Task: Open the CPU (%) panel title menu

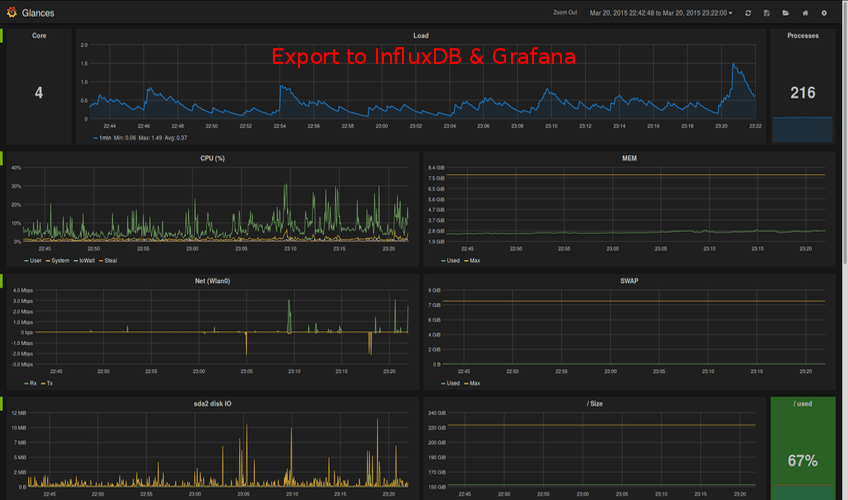Action: click(x=213, y=158)
